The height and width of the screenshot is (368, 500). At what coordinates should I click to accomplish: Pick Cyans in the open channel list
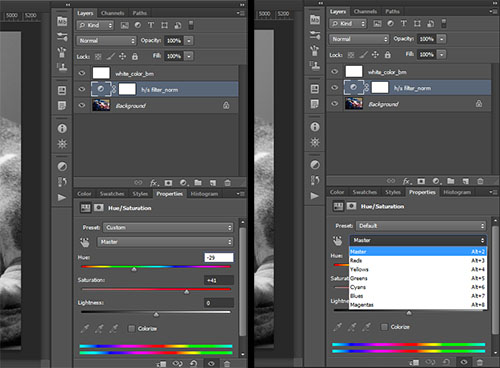tap(418, 287)
